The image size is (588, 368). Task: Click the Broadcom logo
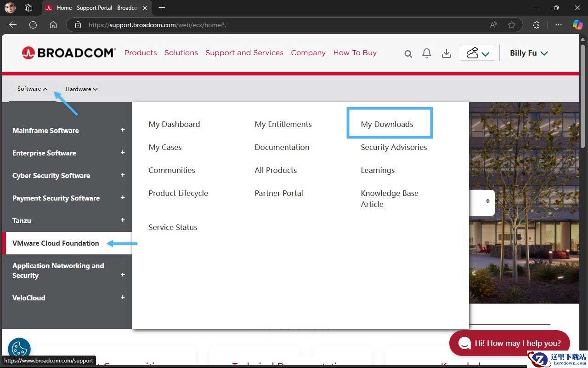click(x=69, y=53)
